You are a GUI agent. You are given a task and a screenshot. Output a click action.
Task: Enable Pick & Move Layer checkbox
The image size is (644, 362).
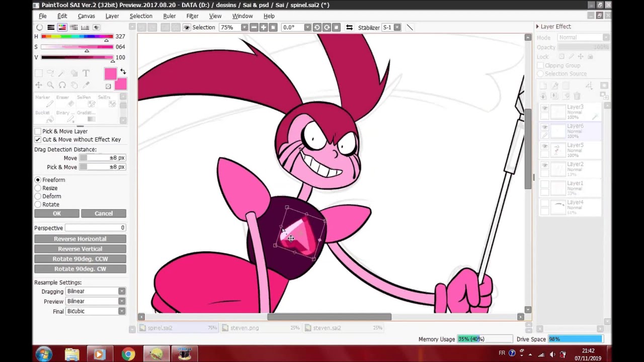[38, 131]
